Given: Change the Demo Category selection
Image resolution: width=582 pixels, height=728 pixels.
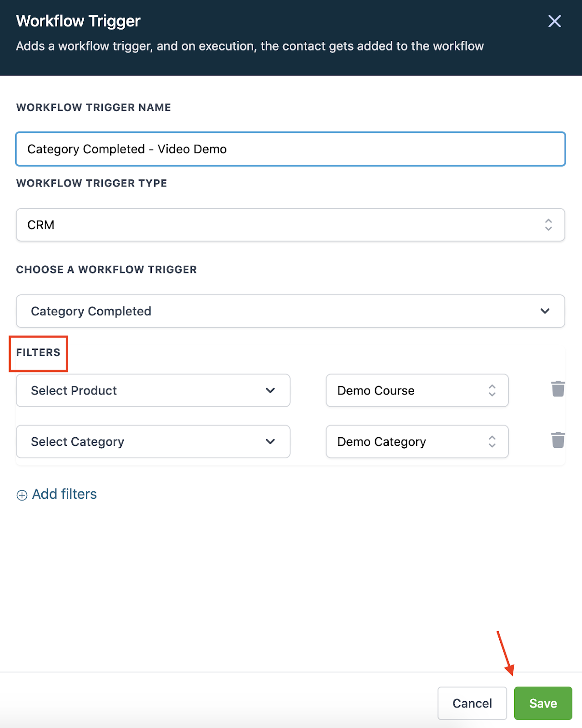Looking at the screenshot, I should pos(417,441).
